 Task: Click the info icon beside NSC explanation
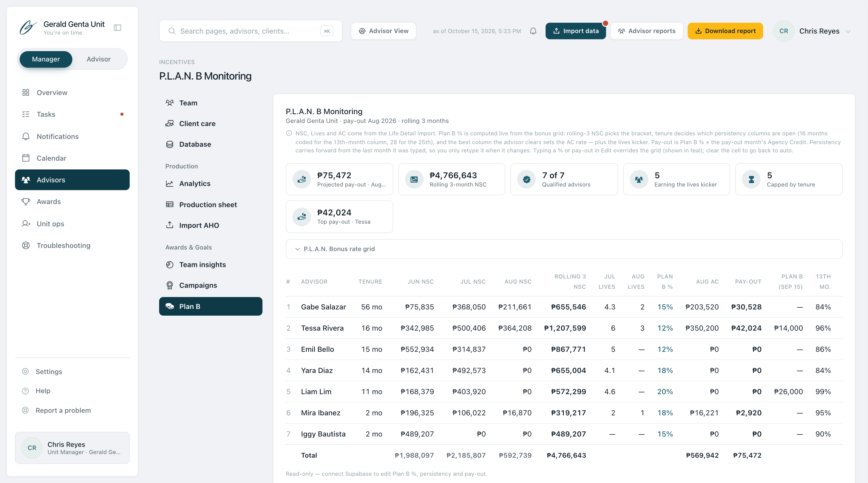click(x=289, y=133)
